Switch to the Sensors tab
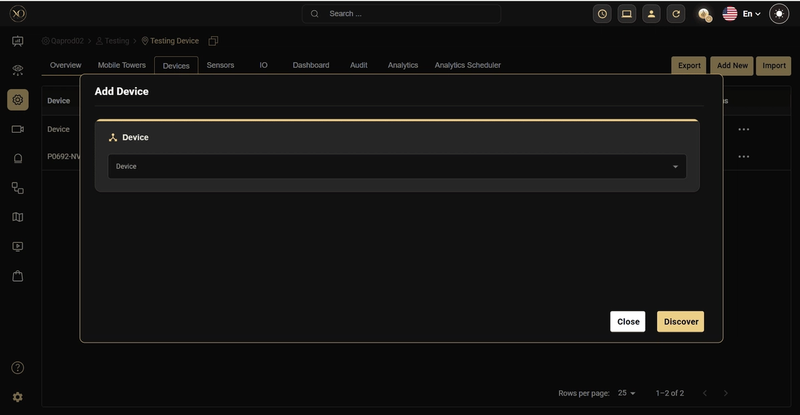This screenshot has height=415, width=800. [x=220, y=65]
